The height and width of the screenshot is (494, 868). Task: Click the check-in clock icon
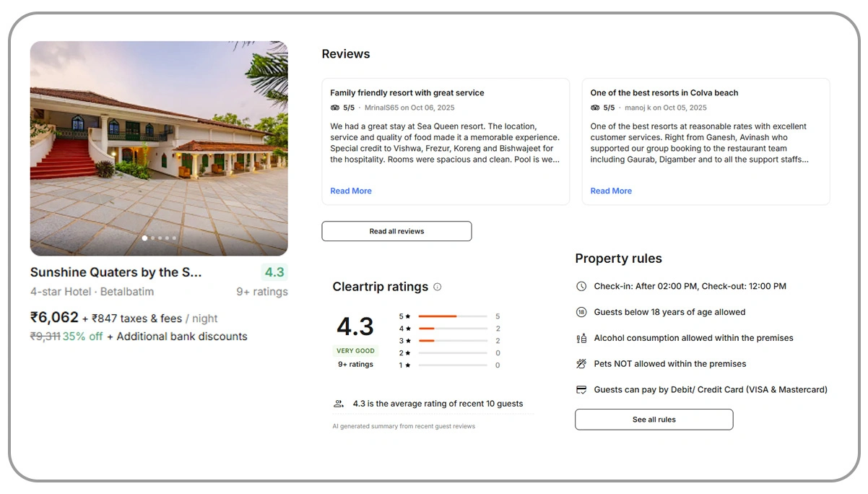coord(581,286)
